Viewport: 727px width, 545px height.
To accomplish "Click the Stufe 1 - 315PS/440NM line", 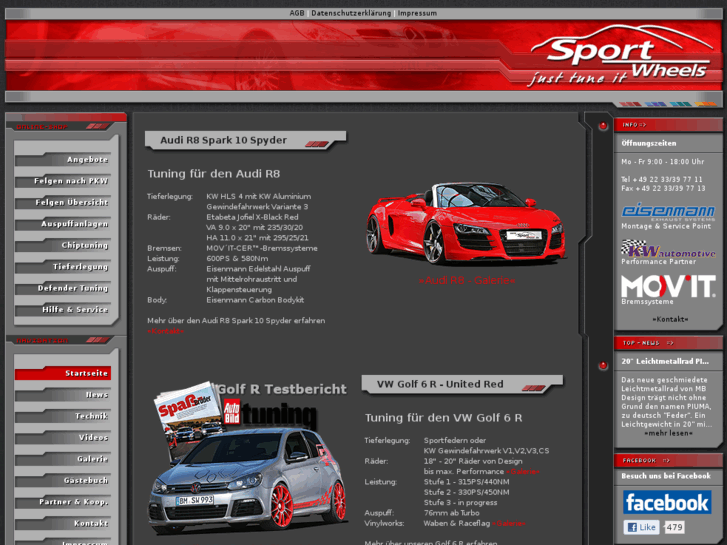I will tap(466, 482).
